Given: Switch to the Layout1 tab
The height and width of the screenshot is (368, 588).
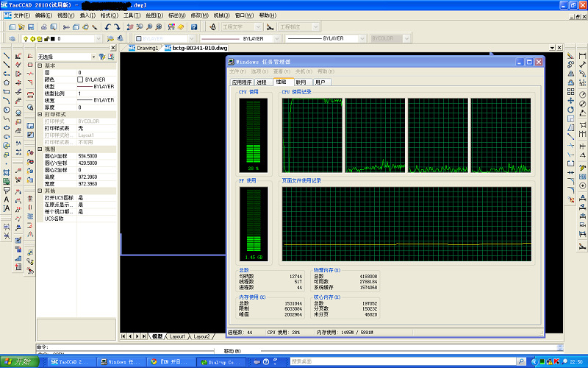Looking at the screenshot, I should click(x=177, y=336).
